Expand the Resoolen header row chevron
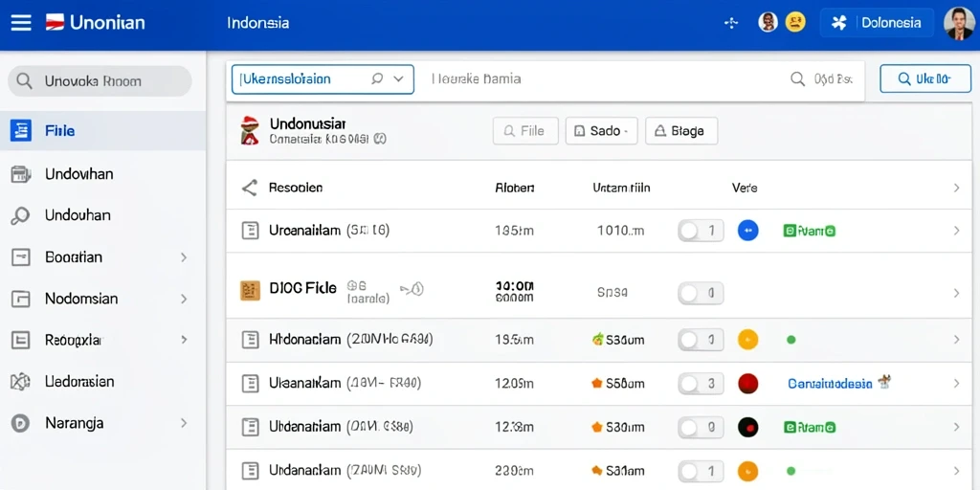The height and width of the screenshot is (490, 980). click(956, 188)
